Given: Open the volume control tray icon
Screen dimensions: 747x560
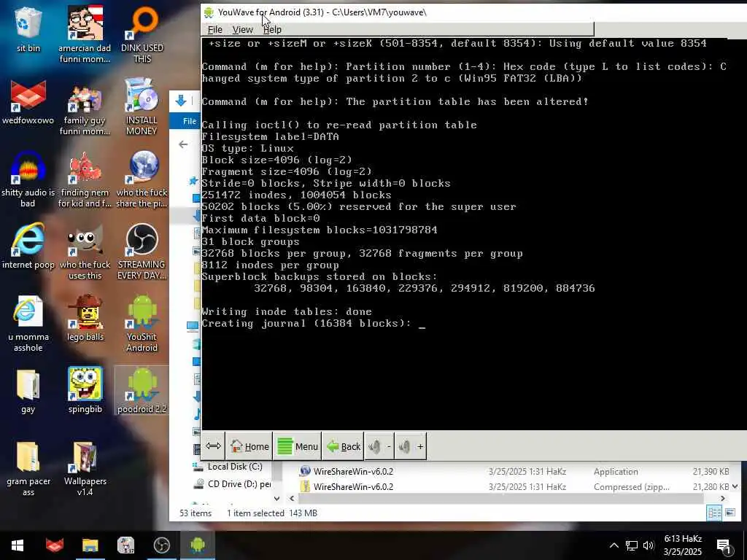Looking at the screenshot, I should (648, 545).
